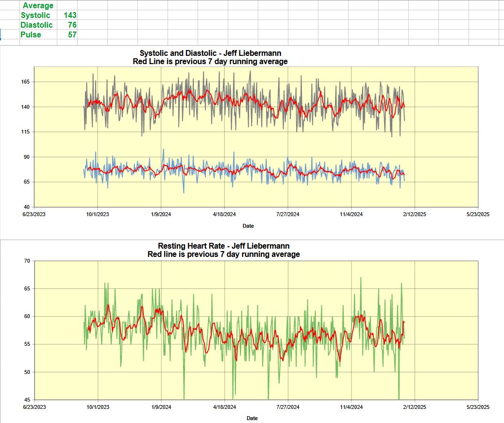Click 1/9/2024 date label on blood pressure chart
Image resolution: width=504 pixels, height=423 pixels.
pyautogui.click(x=161, y=215)
